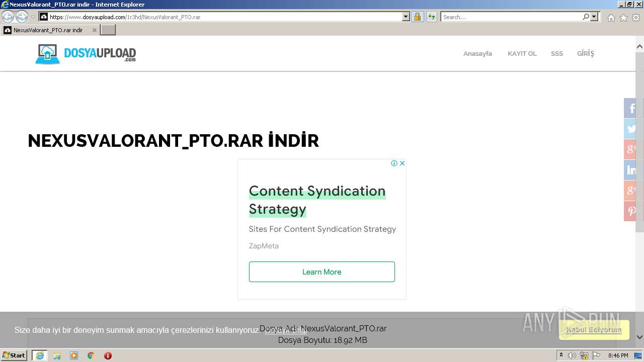Go forward with the browser Forward arrow
Screen dimensions: 644x362
click(x=22, y=17)
